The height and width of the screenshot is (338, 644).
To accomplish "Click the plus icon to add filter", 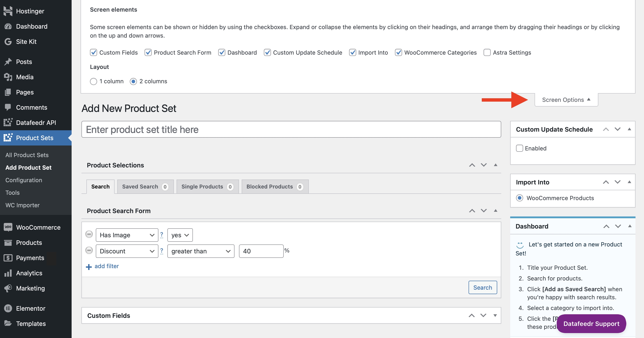I will pyautogui.click(x=89, y=267).
